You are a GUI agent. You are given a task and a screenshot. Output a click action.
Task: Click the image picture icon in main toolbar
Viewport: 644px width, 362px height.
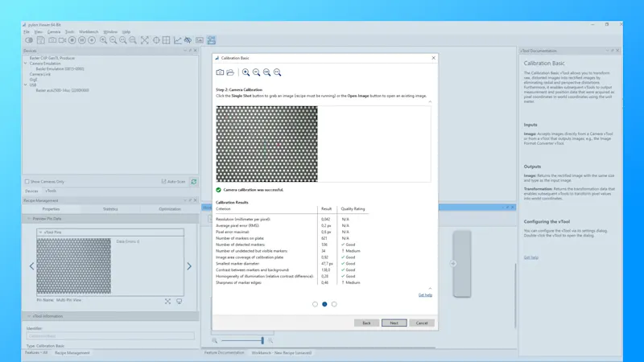200,40
